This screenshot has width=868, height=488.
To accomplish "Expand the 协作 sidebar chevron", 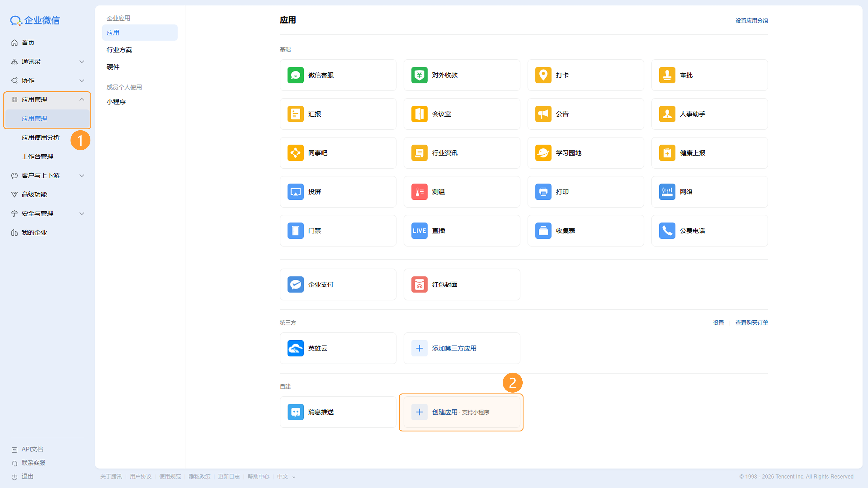I will [82, 81].
